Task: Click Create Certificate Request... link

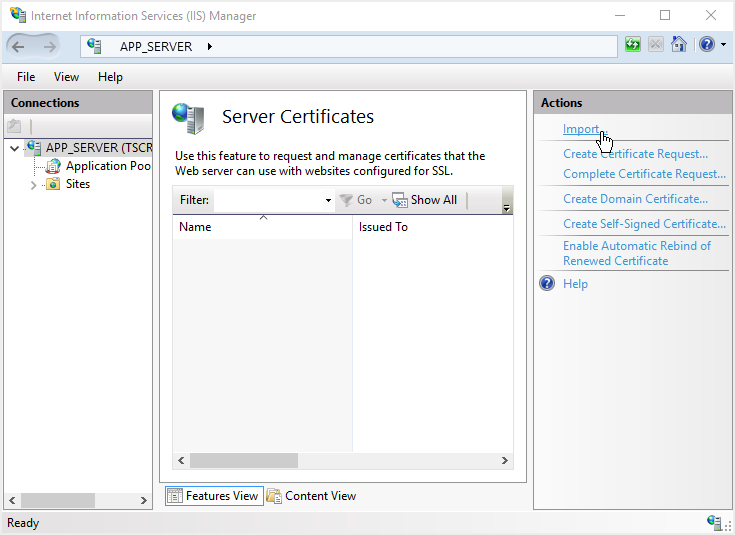Action: pos(636,154)
